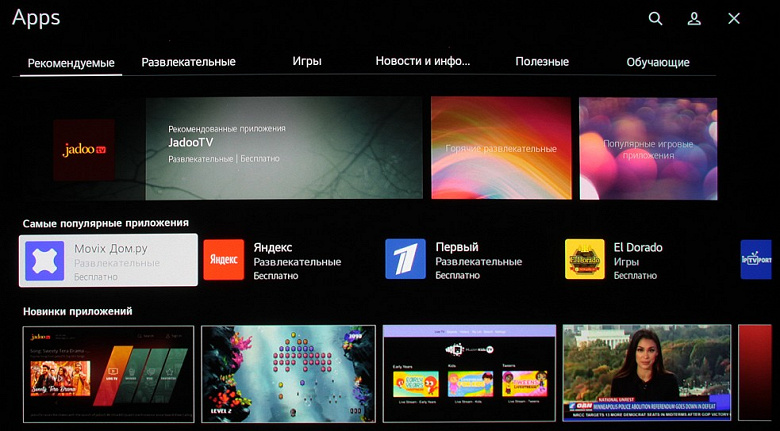The width and height of the screenshot is (780, 431).
Task: Open the bubble shooter game screenshot
Action: pos(289,374)
